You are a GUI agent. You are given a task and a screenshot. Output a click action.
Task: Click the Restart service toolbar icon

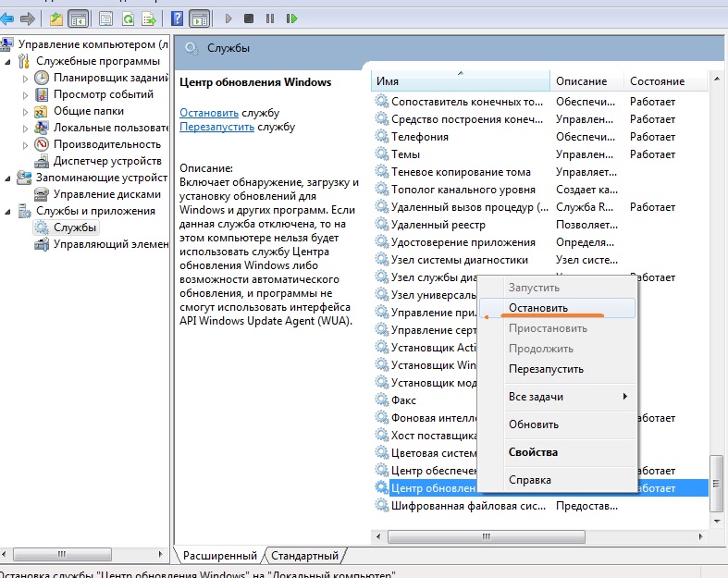pos(291,18)
